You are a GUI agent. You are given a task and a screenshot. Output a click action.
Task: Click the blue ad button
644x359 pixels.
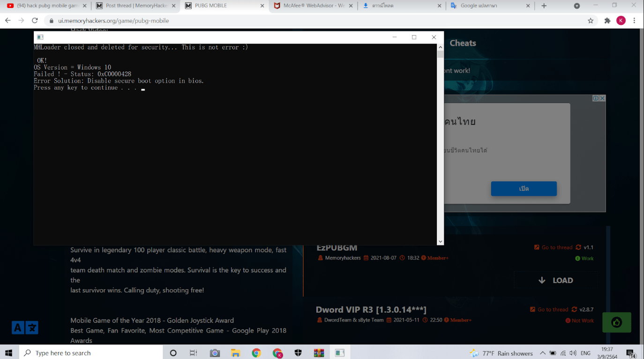tap(524, 188)
